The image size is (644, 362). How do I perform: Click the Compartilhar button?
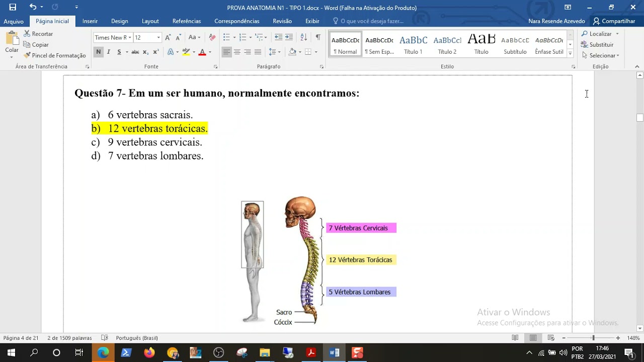click(x=614, y=21)
